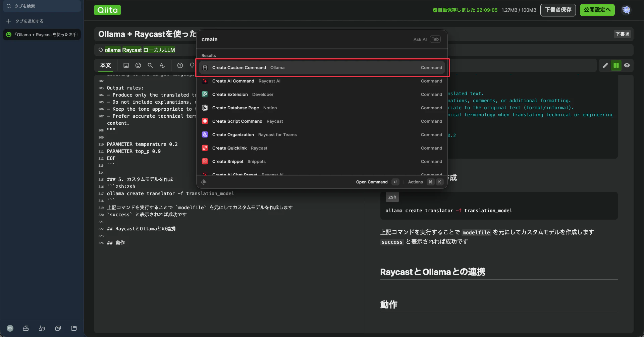The image size is (644, 337).
Task: Click the 動作 heading in preview
Action: pyautogui.click(x=389, y=304)
